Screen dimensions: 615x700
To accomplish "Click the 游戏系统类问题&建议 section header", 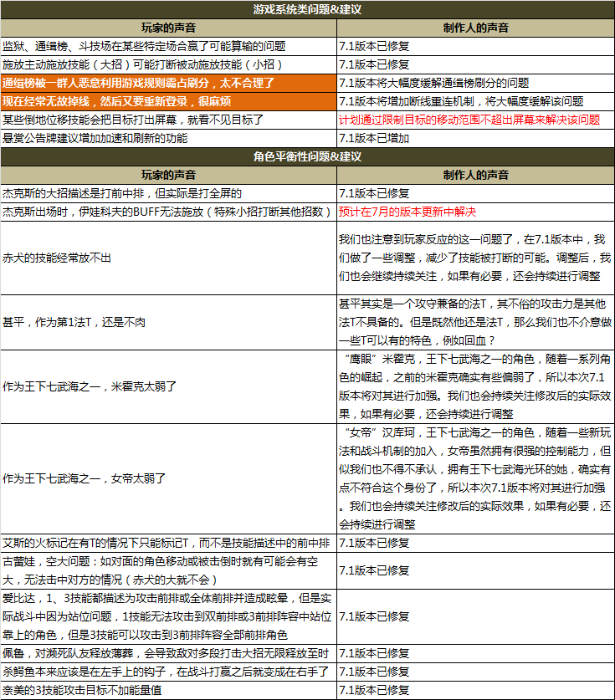I will (307, 9).
